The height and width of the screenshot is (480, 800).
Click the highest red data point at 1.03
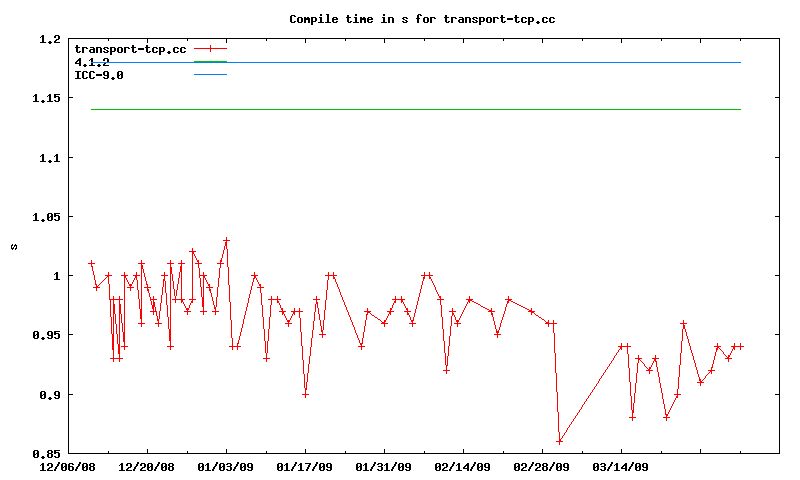coord(226,241)
